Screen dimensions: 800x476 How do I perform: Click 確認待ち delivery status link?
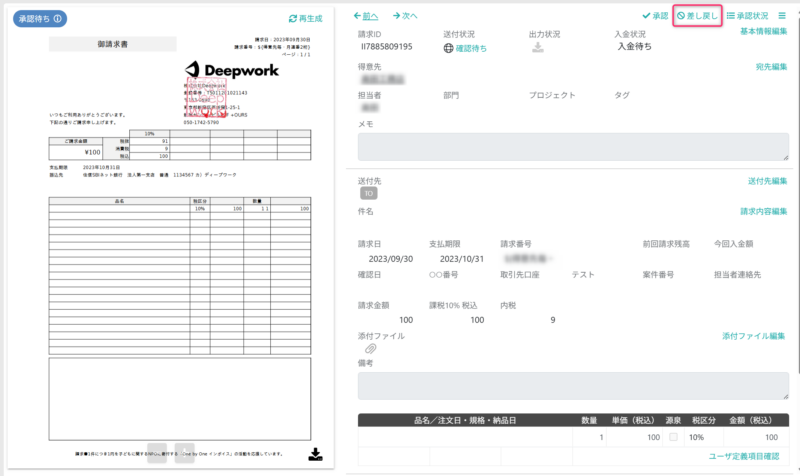[x=471, y=48]
